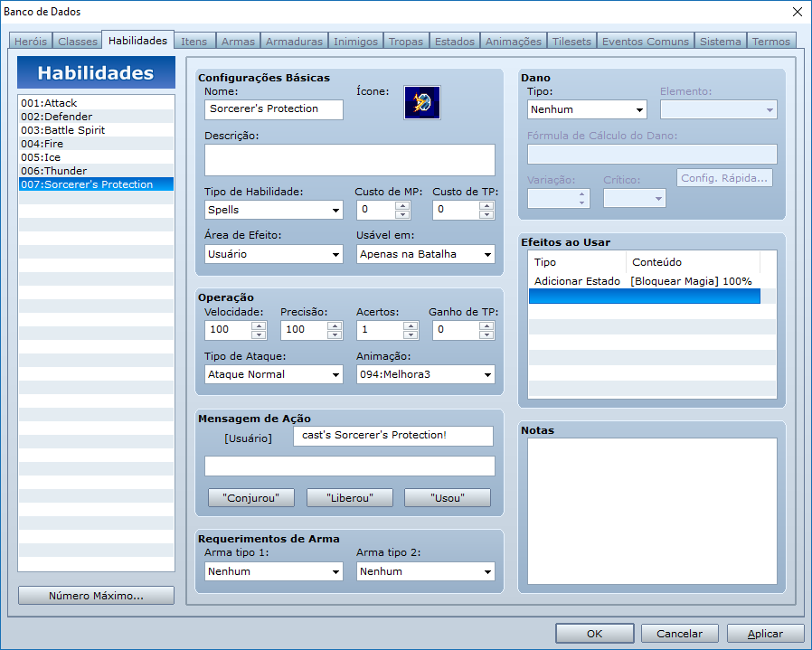Click the OK button

tap(594, 634)
